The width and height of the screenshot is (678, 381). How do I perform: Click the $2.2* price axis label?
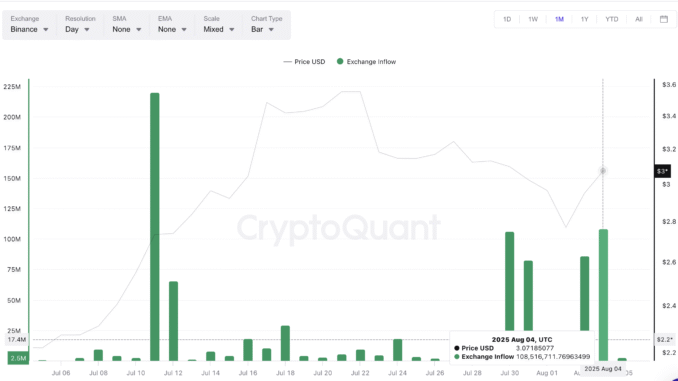click(x=665, y=339)
